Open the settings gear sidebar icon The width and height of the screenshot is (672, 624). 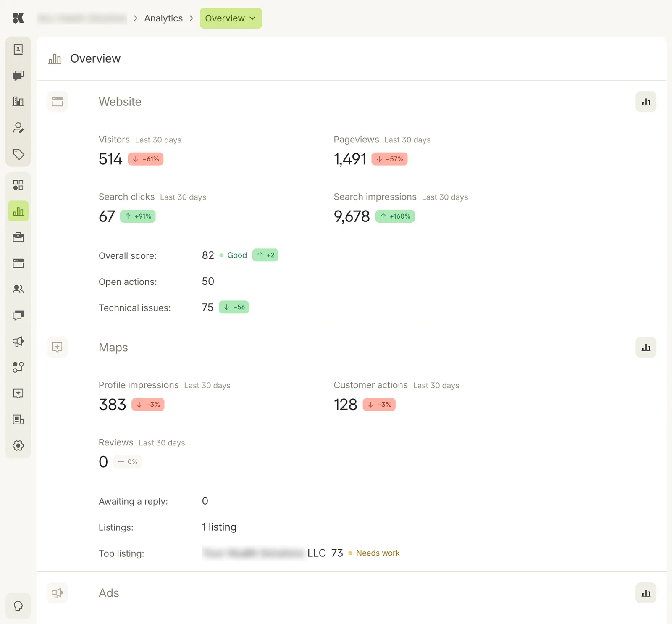pyautogui.click(x=18, y=445)
